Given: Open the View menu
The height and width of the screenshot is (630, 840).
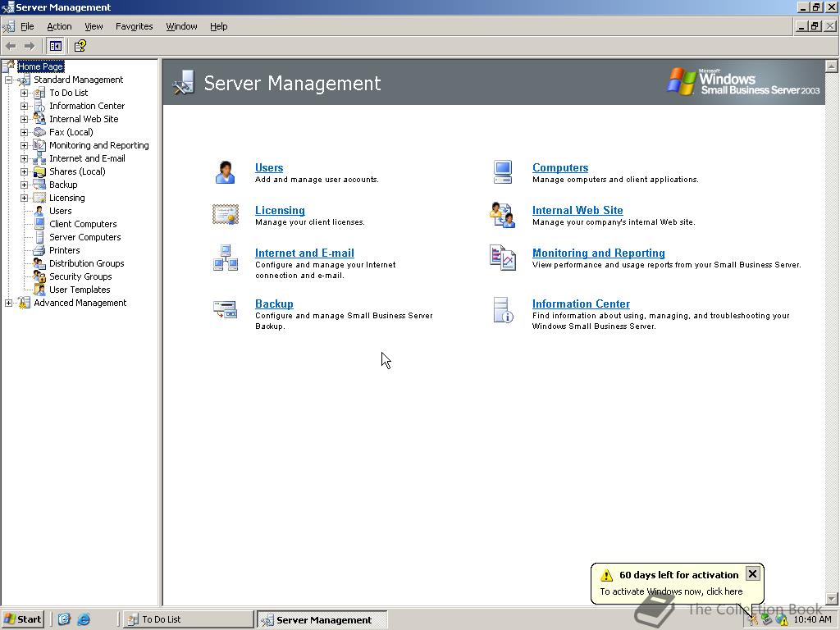Looking at the screenshot, I should tap(94, 26).
